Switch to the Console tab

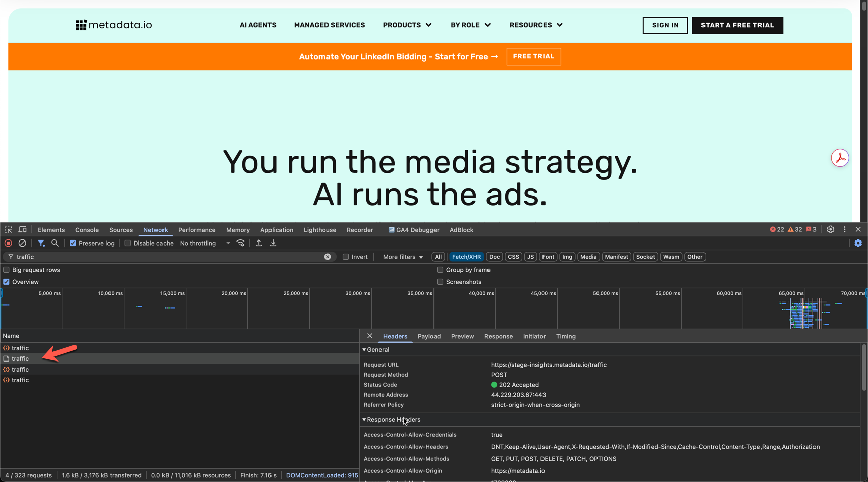tap(87, 230)
